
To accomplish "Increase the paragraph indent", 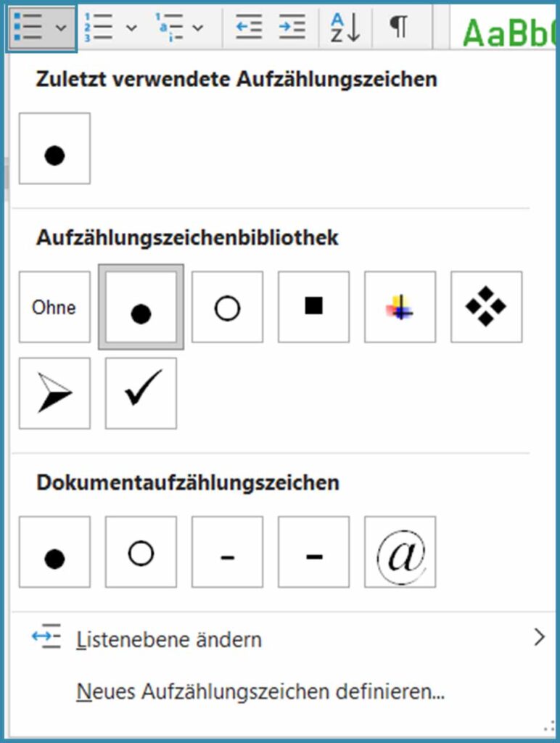I will [292, 28].
